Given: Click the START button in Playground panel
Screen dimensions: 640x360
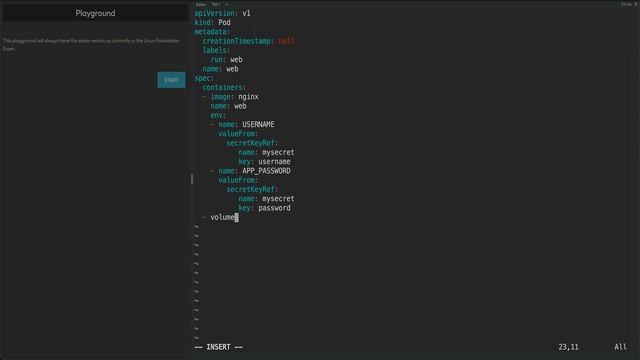Looking at the screenshot, I should [x=171, y=80].
